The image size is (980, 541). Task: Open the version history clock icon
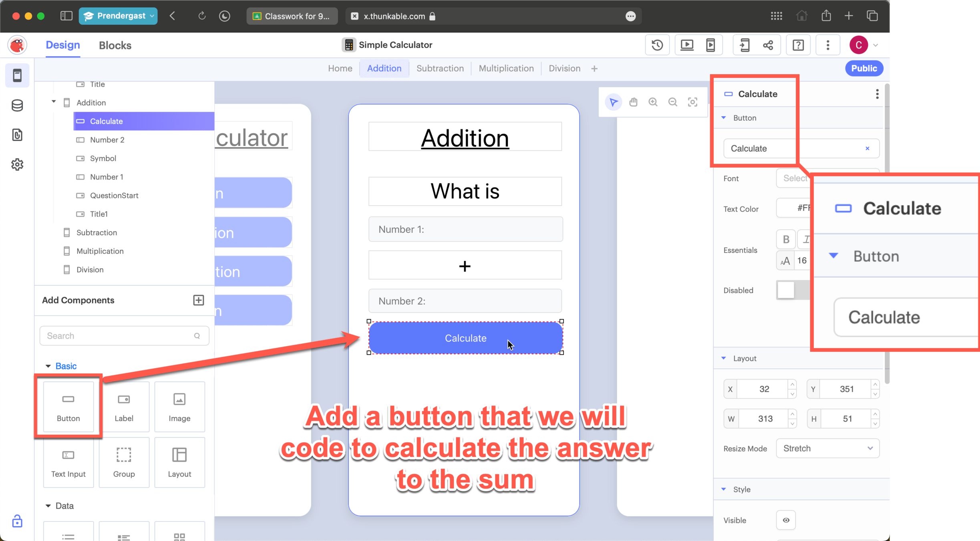(657, 45)
